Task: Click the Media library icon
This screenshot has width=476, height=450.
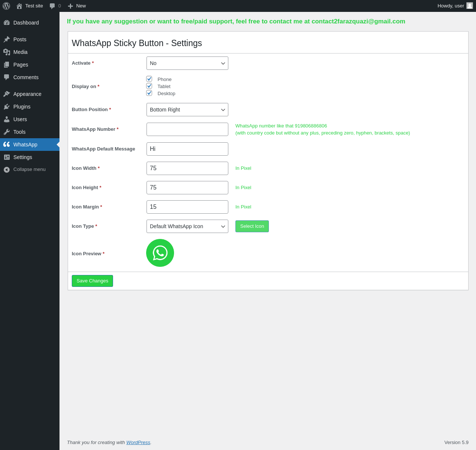Action: 7,52
